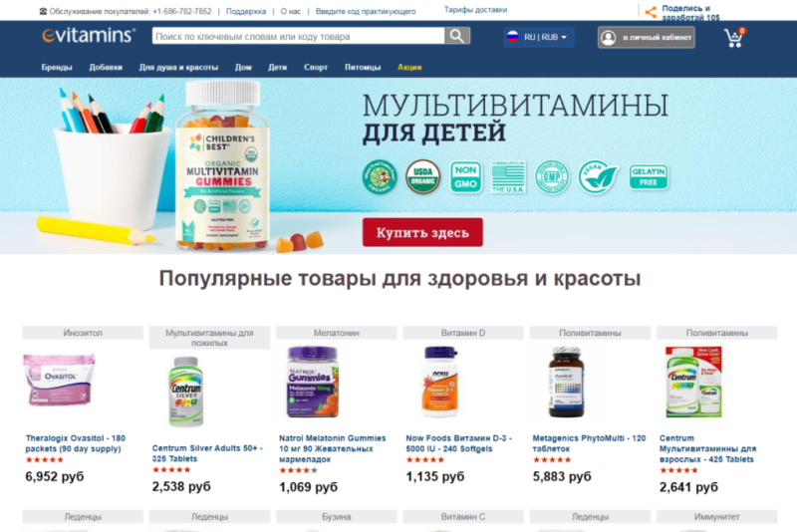The height and width of the screenshot is (532, 797).
Task: Click the USDA Organic badge
Action: [x=422, y=176]
